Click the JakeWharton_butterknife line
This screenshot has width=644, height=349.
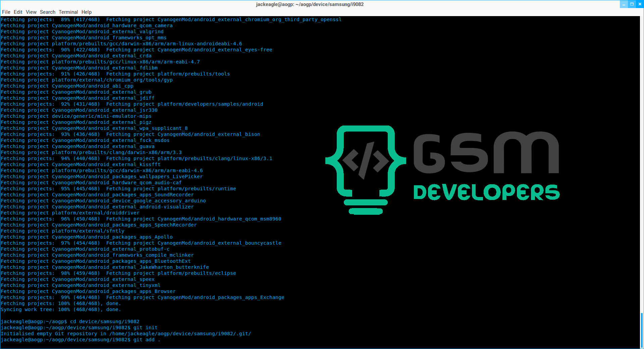(105, 267)
